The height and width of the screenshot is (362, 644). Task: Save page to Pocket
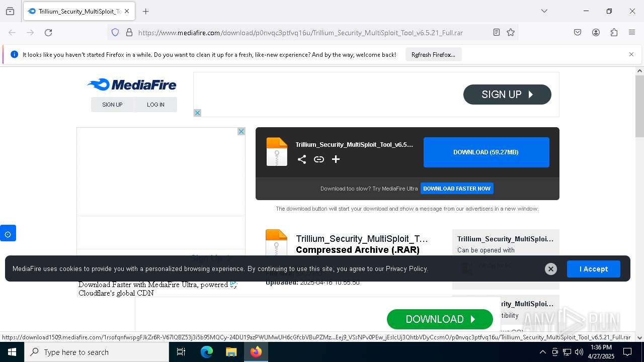[578, 32]
